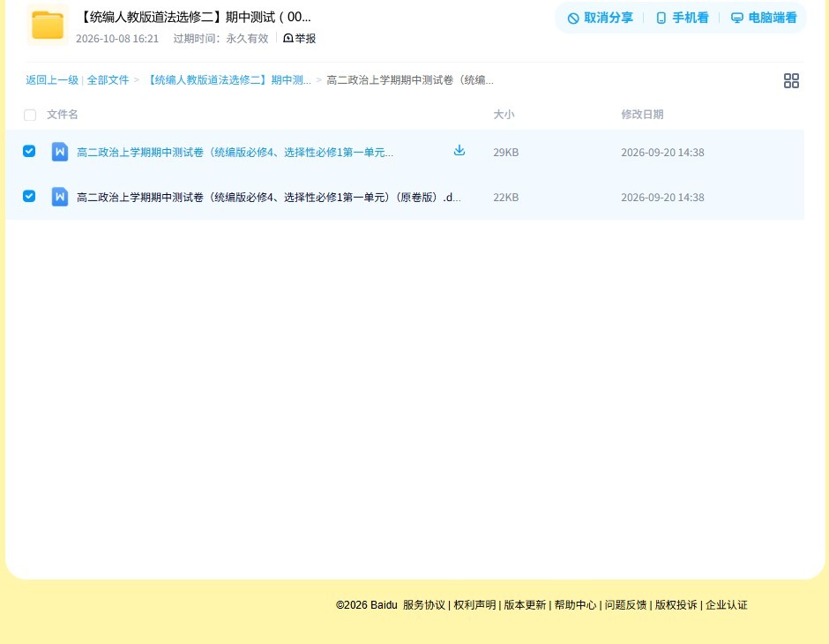Open 帮助中心 footer link
Screen dimensions: 829x644
[575, 605]
